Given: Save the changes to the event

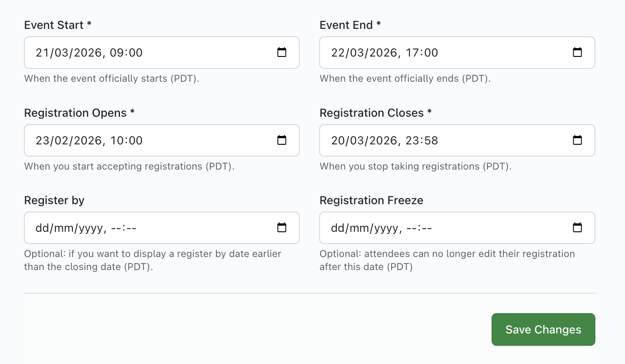Looking at the screenshot, I should (543, 329).
